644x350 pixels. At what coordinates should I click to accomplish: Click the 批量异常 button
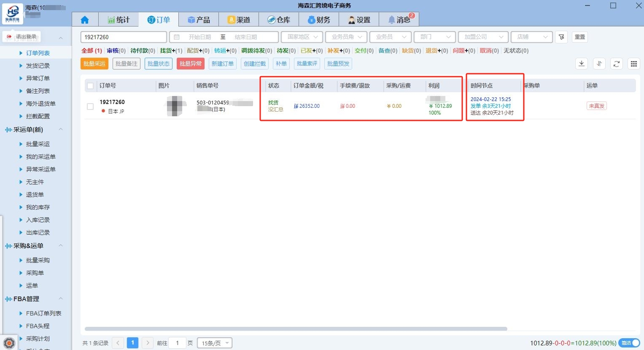pos(191,64)
